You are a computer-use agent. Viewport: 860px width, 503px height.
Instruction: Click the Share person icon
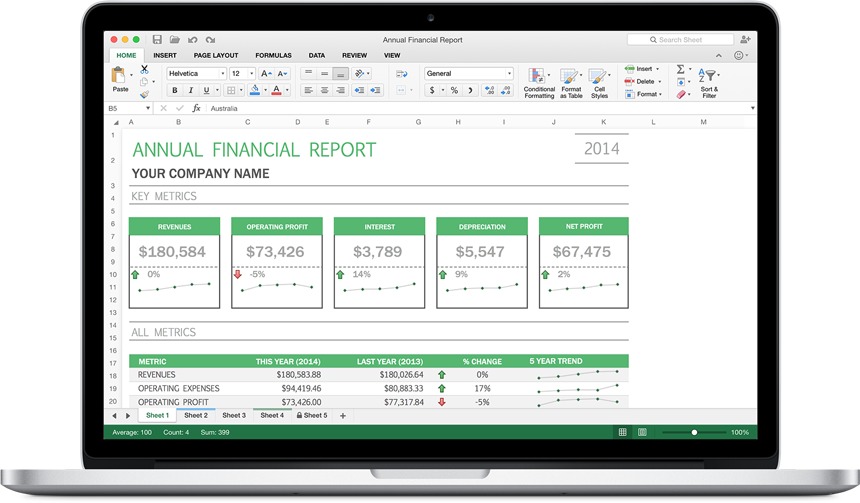[746, 39]
